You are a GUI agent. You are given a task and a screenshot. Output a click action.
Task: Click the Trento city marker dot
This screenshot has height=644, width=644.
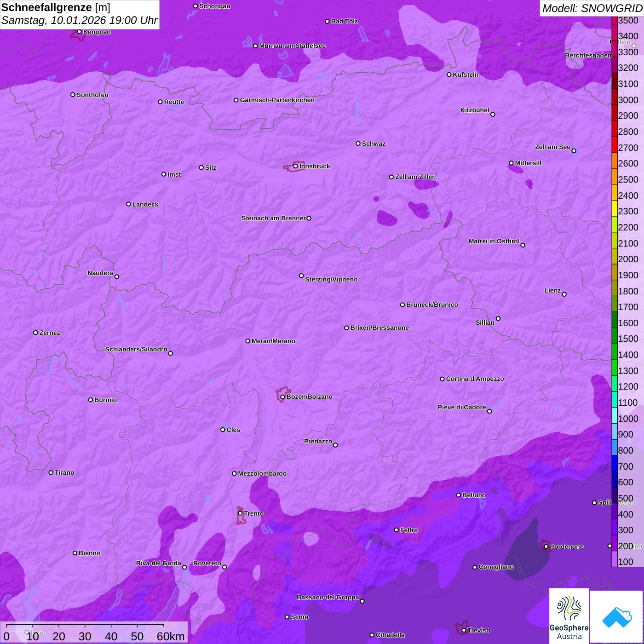(240, 513)
